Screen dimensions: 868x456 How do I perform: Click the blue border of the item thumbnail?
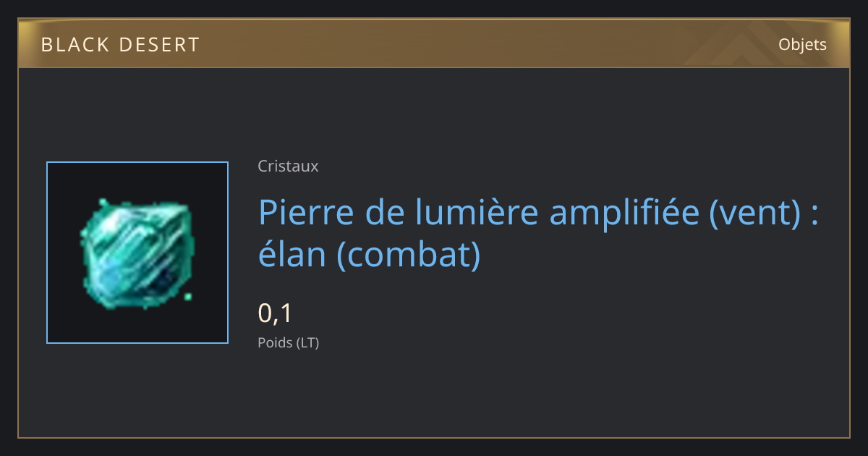[47, 253]
